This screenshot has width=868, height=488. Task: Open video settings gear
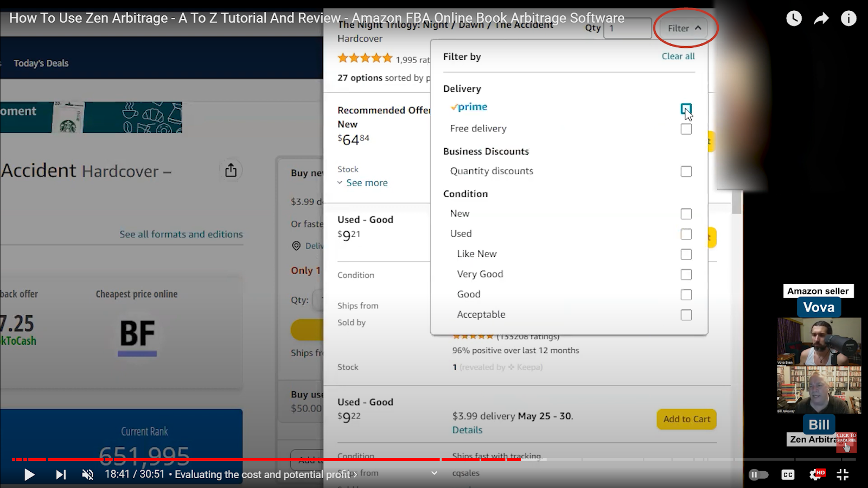[x=816, y=475]
